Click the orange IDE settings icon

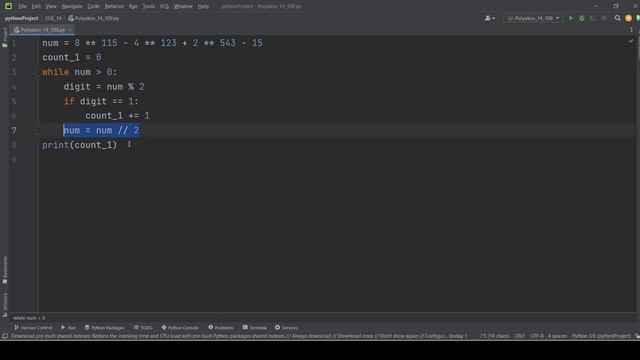pyautogui.click(x=629, y=18)
